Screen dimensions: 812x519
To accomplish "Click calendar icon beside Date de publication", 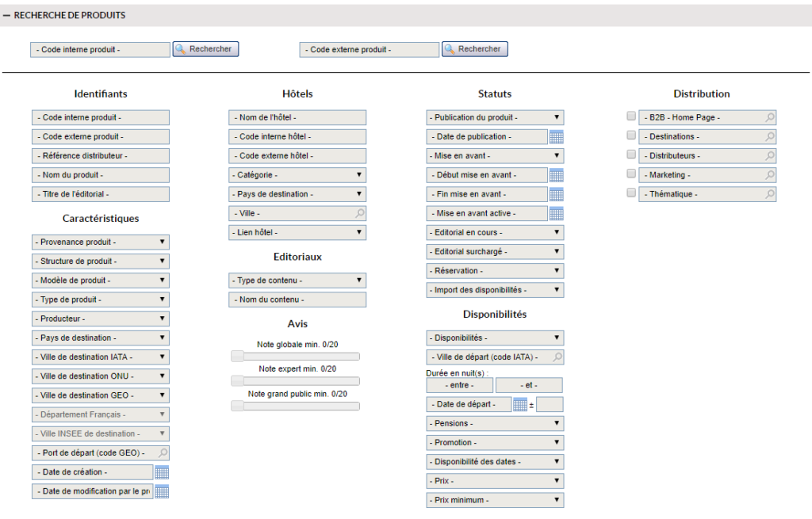I will click(x=556, y=137).
